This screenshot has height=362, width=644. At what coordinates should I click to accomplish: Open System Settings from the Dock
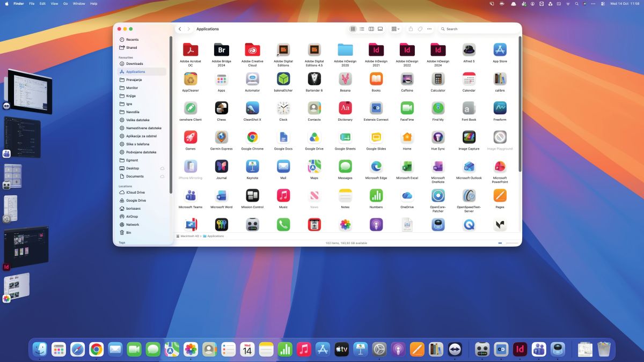point(379,350)
